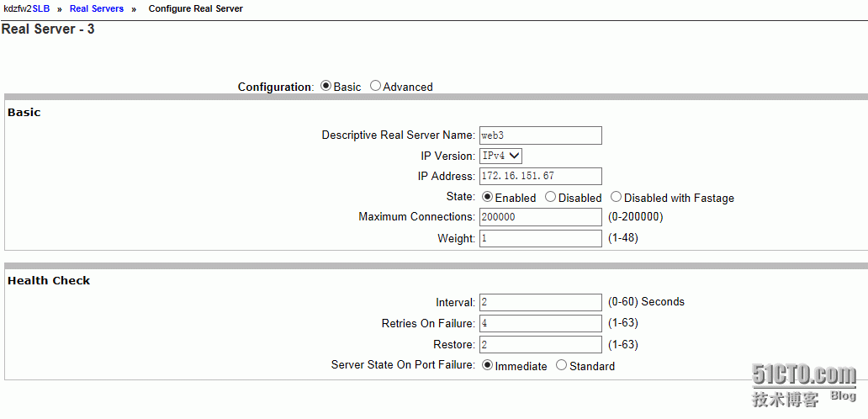Viewport: 868px width, 419px height.
Task: Click the Health Check Interval field
Action: point(541,302)
